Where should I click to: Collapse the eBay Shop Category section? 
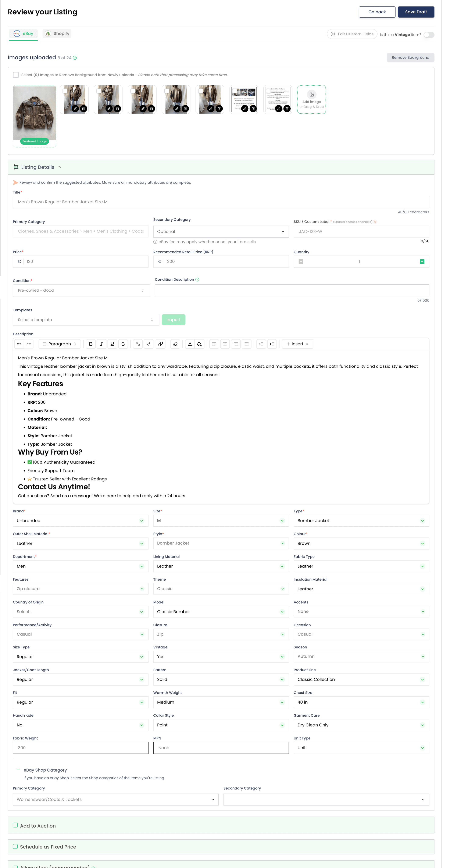point(18,770)
